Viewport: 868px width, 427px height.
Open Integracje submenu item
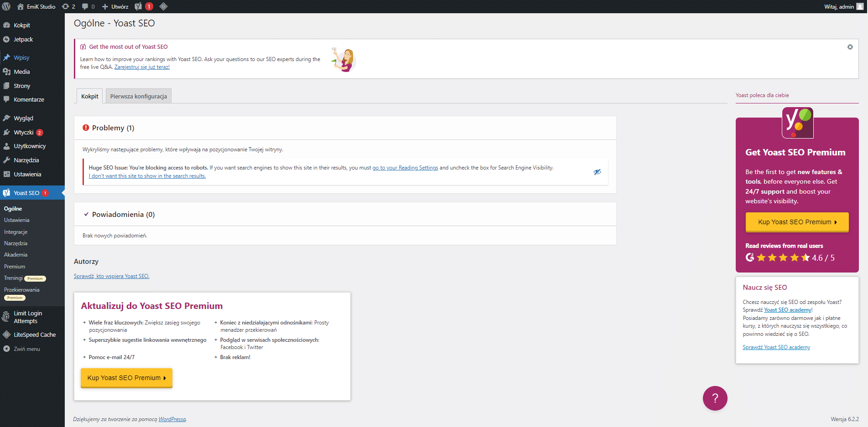pyautogui.click(x=16, y=232)
